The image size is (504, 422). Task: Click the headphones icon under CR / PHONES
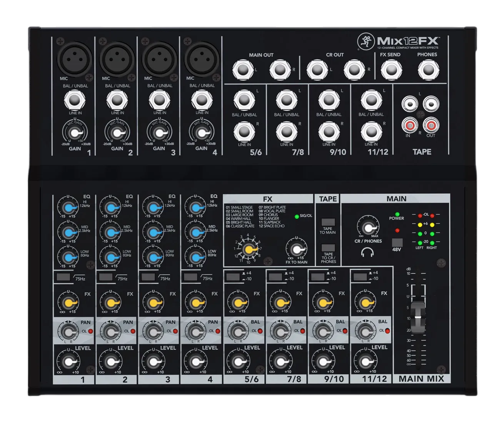click(x=367, y=252)
